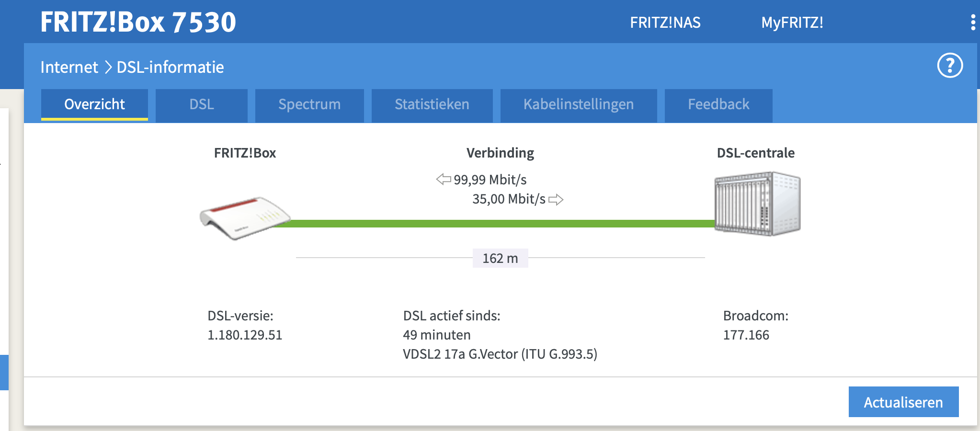Open the FRITZ!NAS link

pyautogui.click(x=665, y=23)
